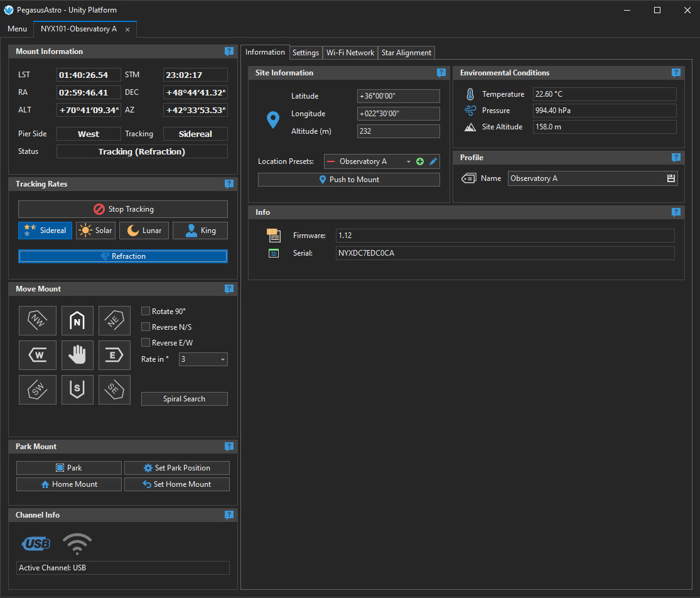Enable Reverse E/W movement
This screenshot has width=700, height=598.
(146, 343)
